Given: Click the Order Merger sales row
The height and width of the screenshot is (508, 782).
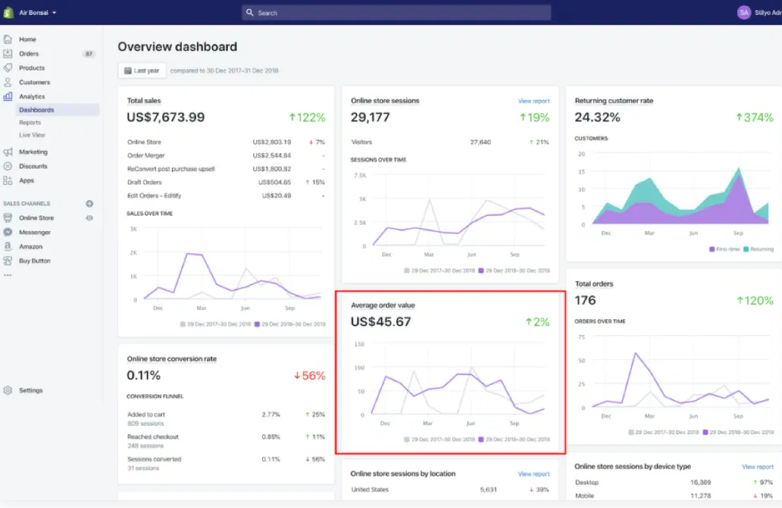Looking at the screenshot, I should coord(226,156).
